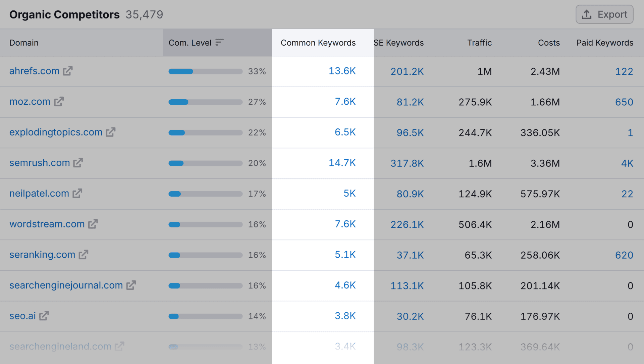
Task: Click the Export button
Action: tap(604, 14)
